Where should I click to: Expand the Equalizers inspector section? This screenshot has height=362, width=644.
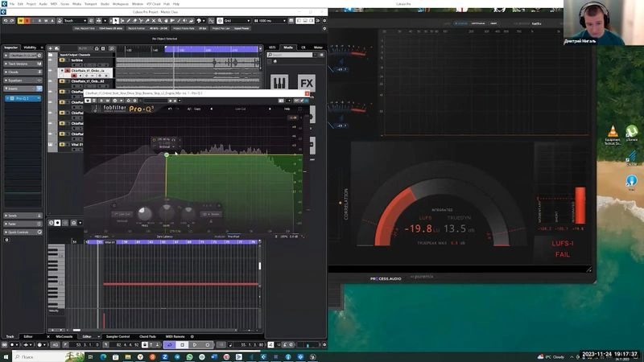tap(23, 80)
